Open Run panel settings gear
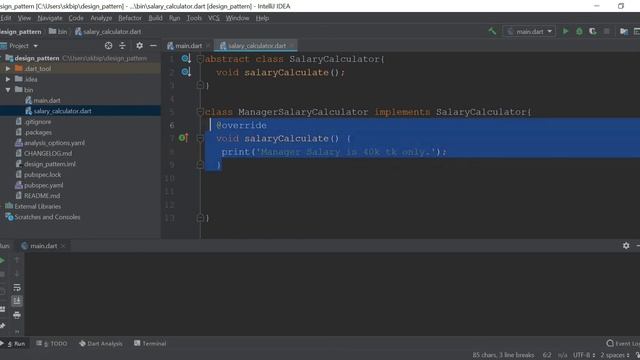640x360 pixels. click(x=626, y=246)
